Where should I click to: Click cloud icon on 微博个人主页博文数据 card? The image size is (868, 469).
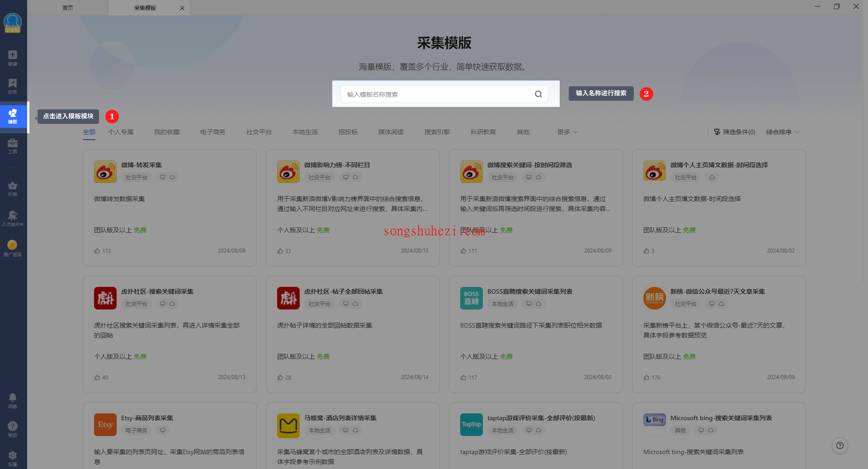point(712,177)
